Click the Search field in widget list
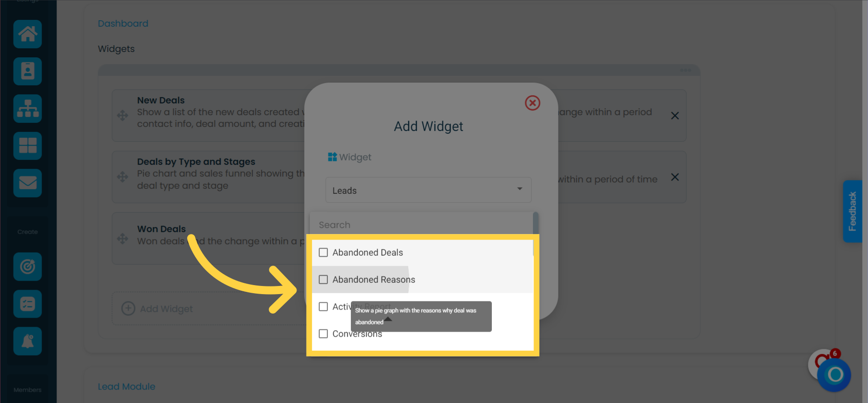Screen dimensions: 868x403 pyautogui.click(x=422, y=225)
